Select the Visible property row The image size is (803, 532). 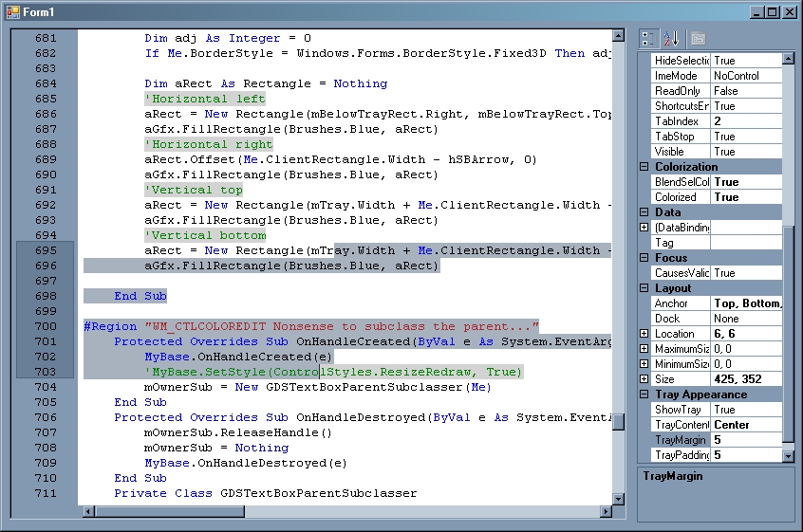pyautogui.click(x=717, y=152)
